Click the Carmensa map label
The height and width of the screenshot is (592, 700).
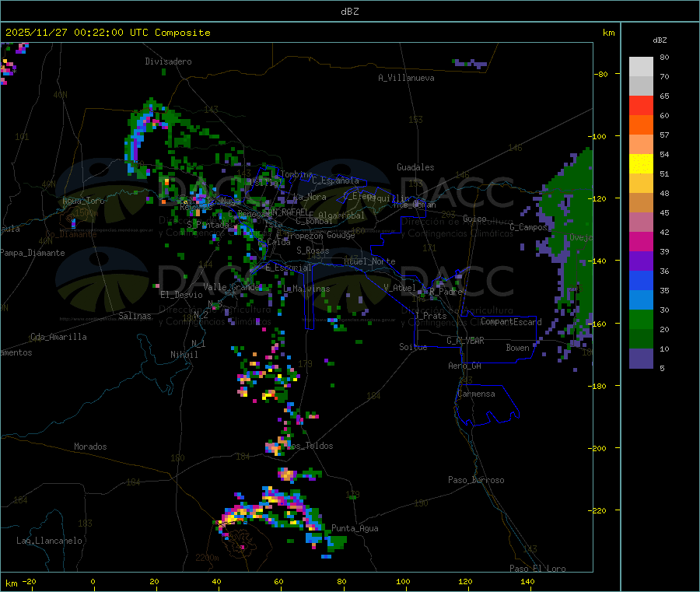click(476, 394)
